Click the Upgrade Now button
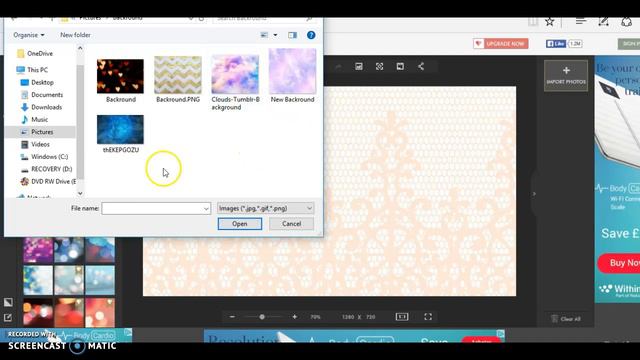 point(501,44)
